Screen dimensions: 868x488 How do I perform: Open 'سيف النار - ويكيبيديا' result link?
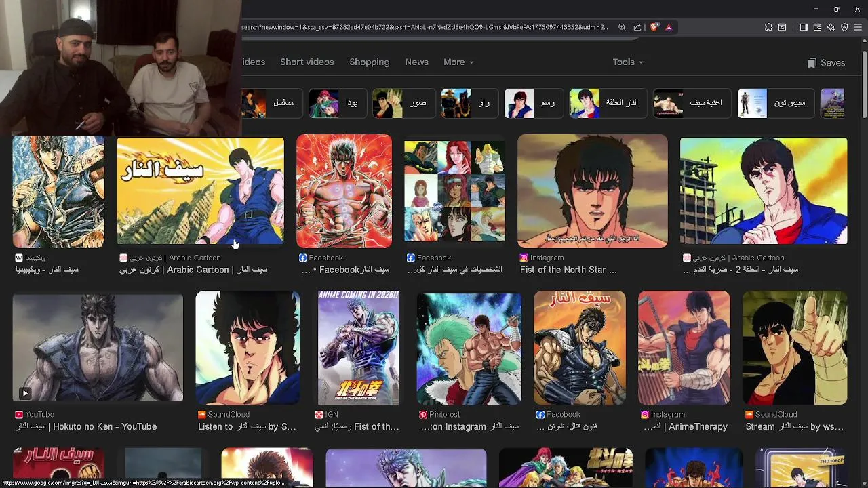[47, 270]
